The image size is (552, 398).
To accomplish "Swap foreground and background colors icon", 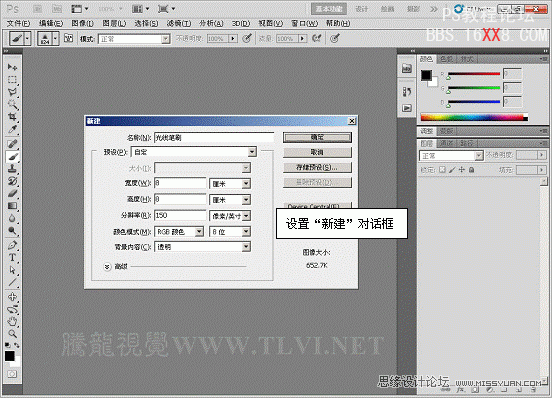I will point(17,345).
